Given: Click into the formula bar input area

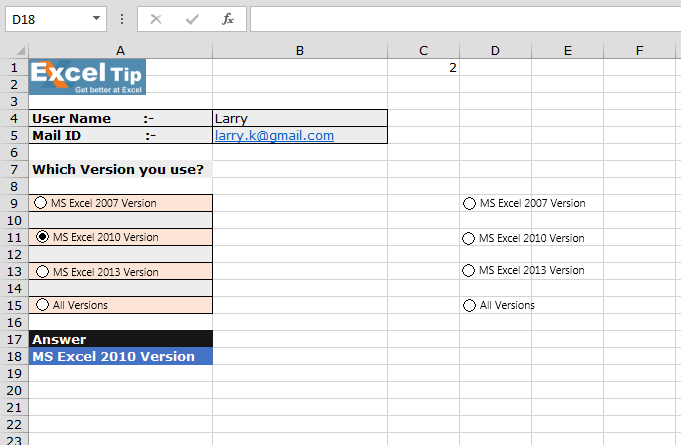Looking at the screenshot, I should [x=466, y=19].
